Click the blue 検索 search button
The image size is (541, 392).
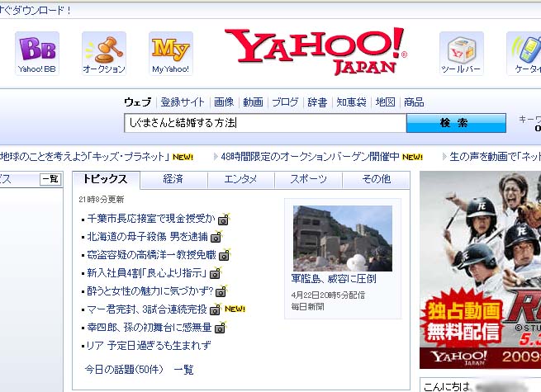[456, 123]
